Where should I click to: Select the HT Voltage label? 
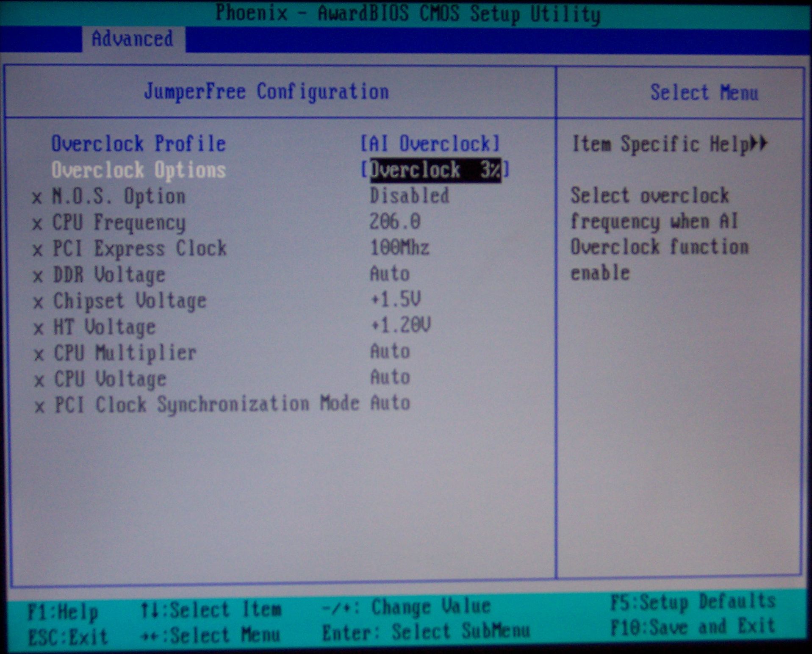click(105, 327)
